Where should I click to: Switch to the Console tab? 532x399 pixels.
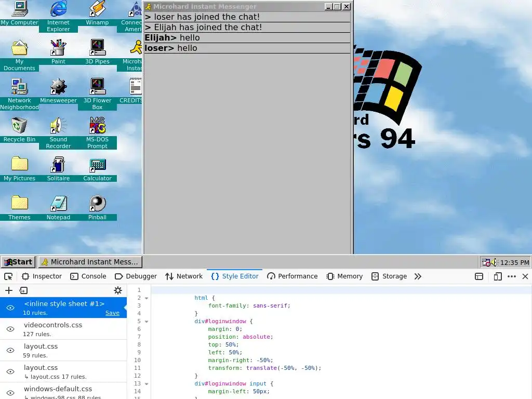coord(88,276)
